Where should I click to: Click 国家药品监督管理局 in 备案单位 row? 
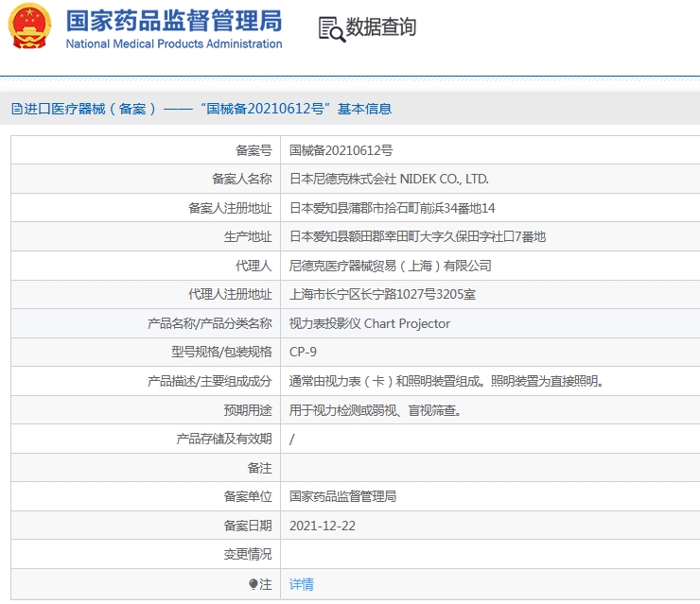[342, 496]
